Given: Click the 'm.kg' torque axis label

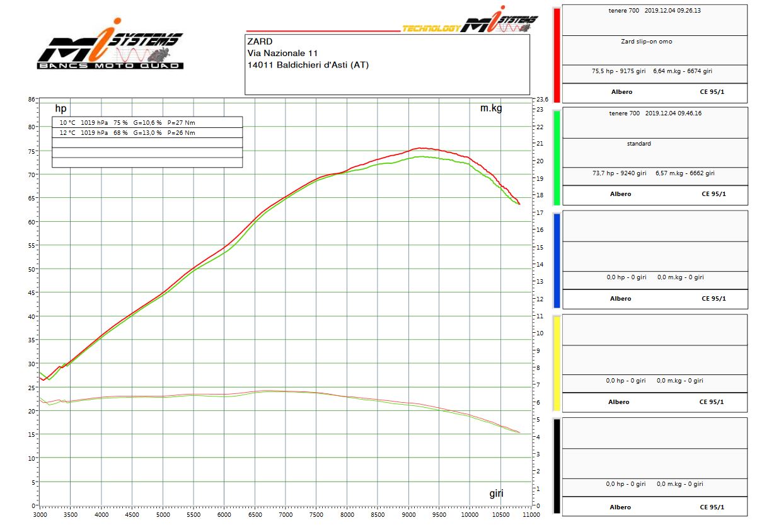Looking at the screenshot, I should 491,108.
